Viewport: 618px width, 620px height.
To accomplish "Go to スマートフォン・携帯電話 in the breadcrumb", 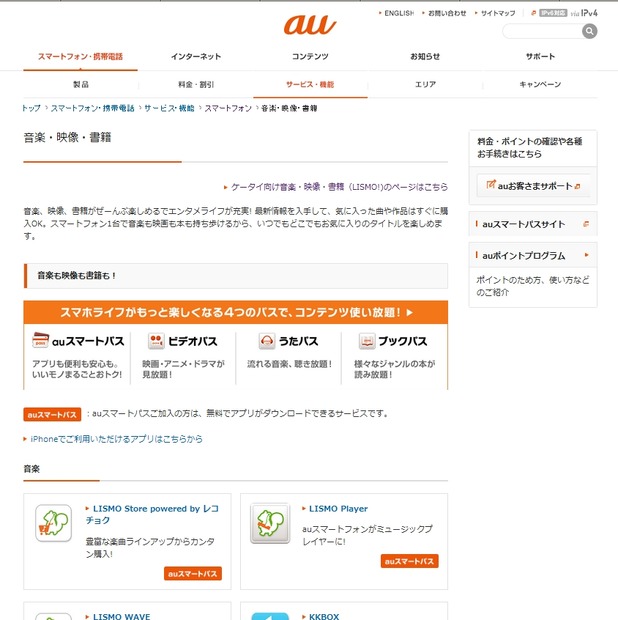I will click(x=93, y=108).
